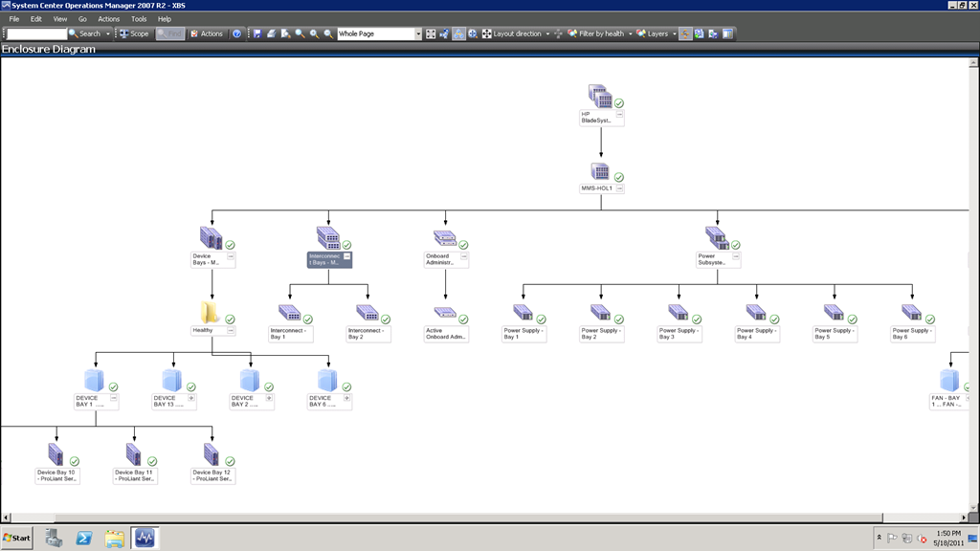Image resolution: width=980 pixels, height=551 pixels.
Task: Click the Print icon in the toolbar
Action: point(272,33)
